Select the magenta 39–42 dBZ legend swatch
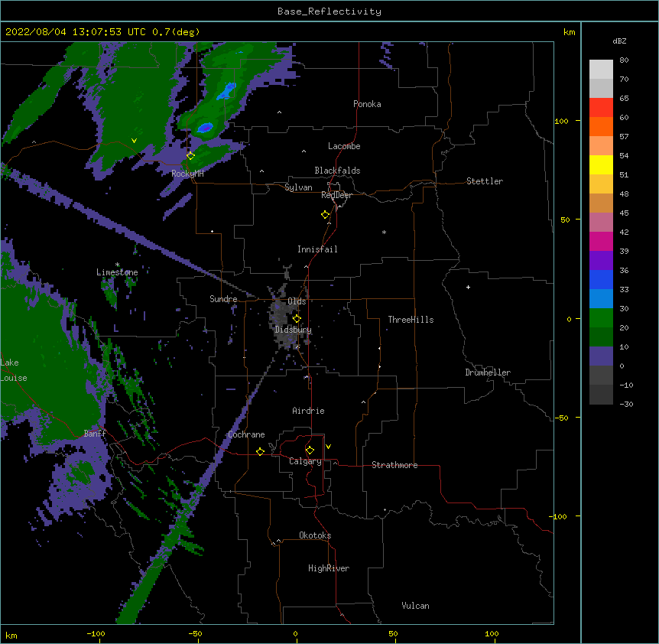 tap(601, 241)
